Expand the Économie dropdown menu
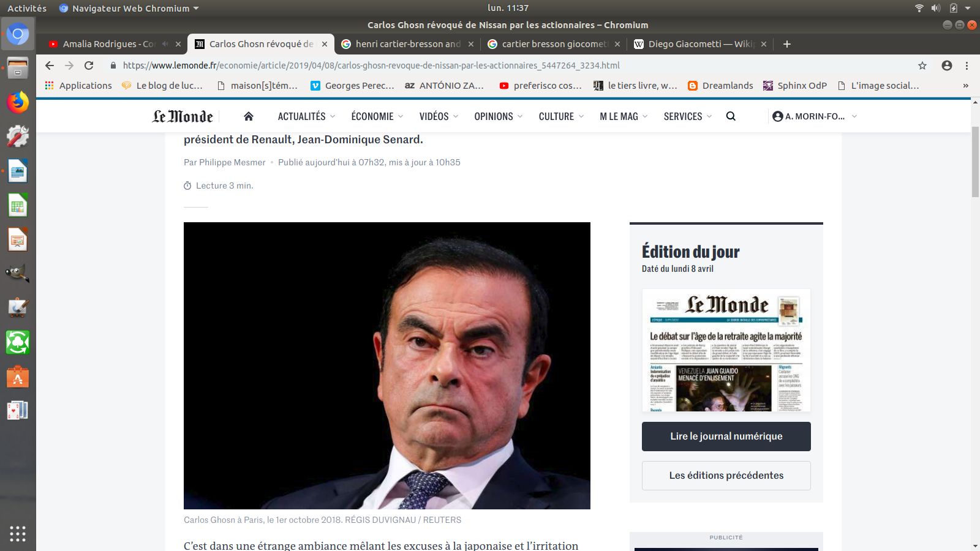Screen dimensions: 980x551 click(x=377, y=116)
